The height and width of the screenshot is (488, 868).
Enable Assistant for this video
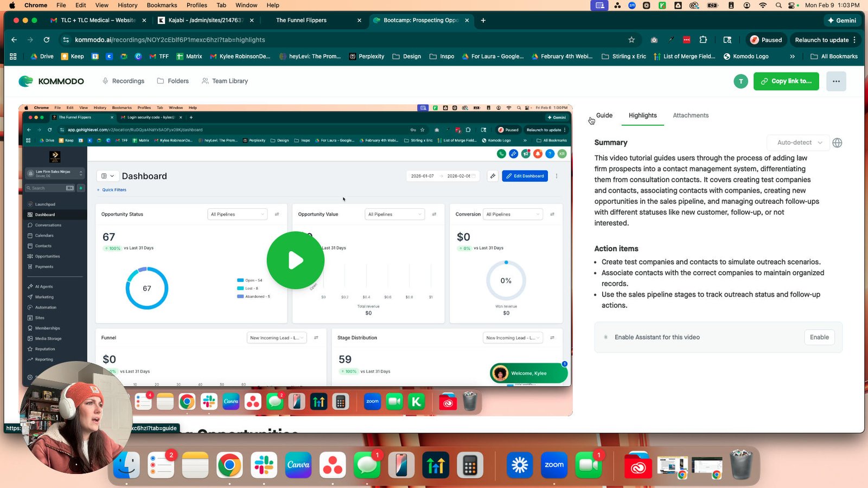819,337
